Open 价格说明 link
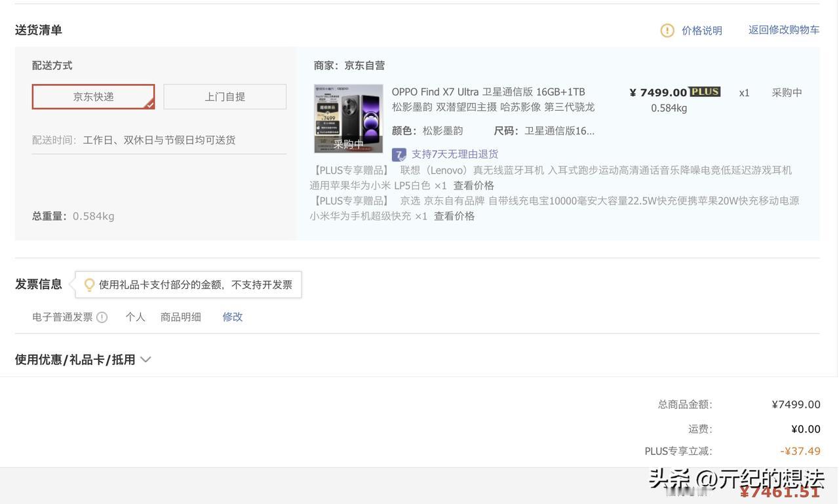 point(701,30)
